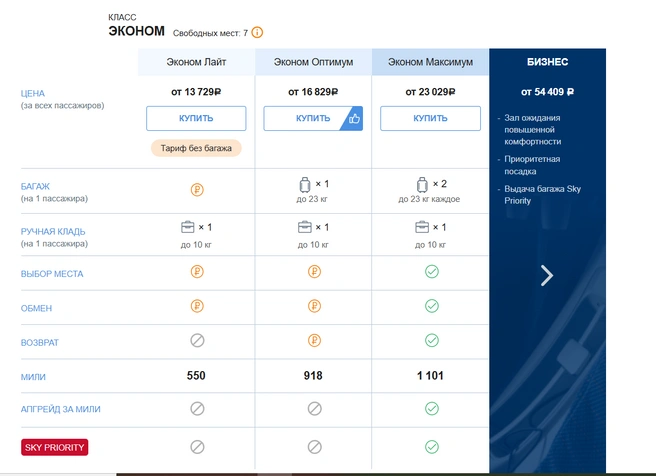Image resolution: width=656 pixels, height=476 pixels.
Task: Click thumbs-up icon on Эконом Оптимум buy button
Action: [x=354, y=119]
